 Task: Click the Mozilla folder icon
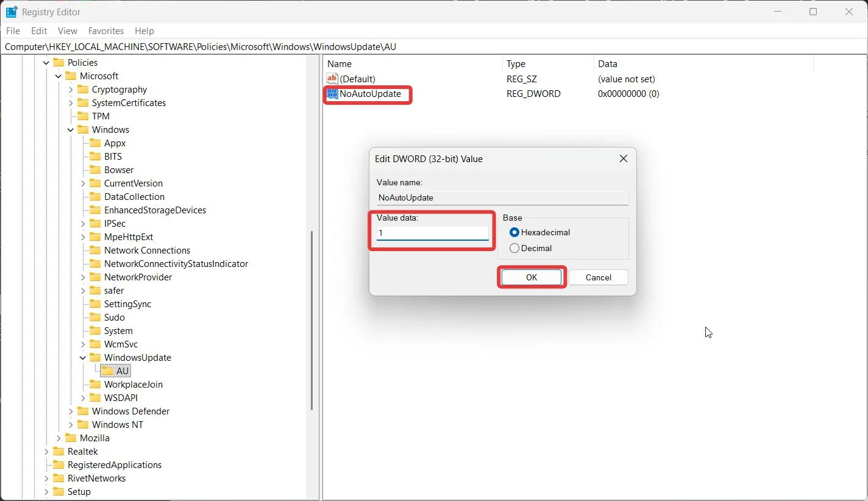pyautogui.click(x=71, y=438)
